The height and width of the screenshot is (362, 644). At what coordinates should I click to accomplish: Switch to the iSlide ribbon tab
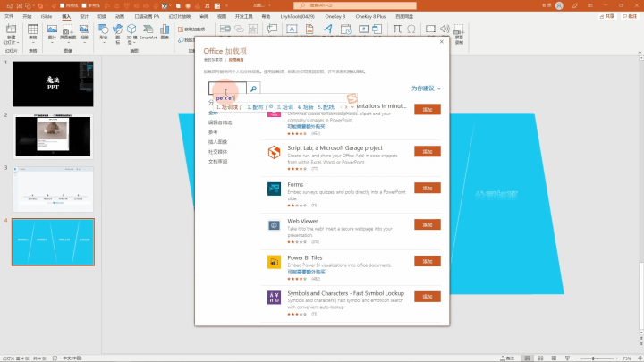click(x=47, y=16)
